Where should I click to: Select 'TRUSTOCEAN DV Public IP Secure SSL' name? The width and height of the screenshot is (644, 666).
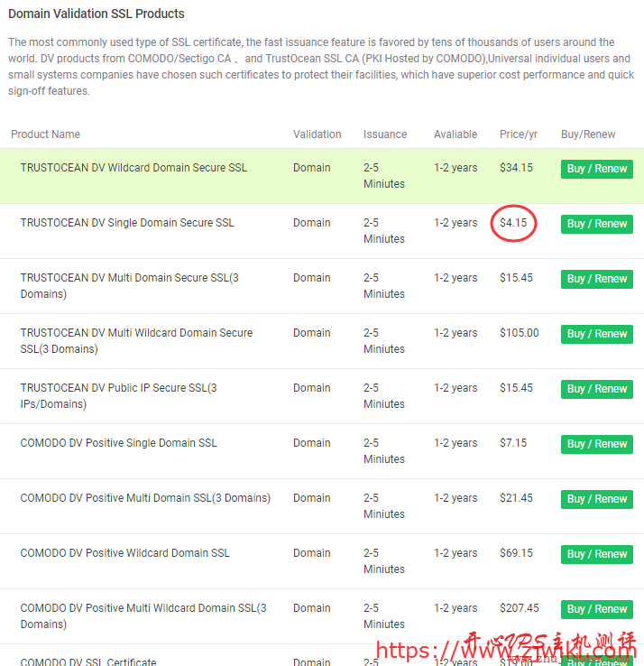tap(118, 396)
